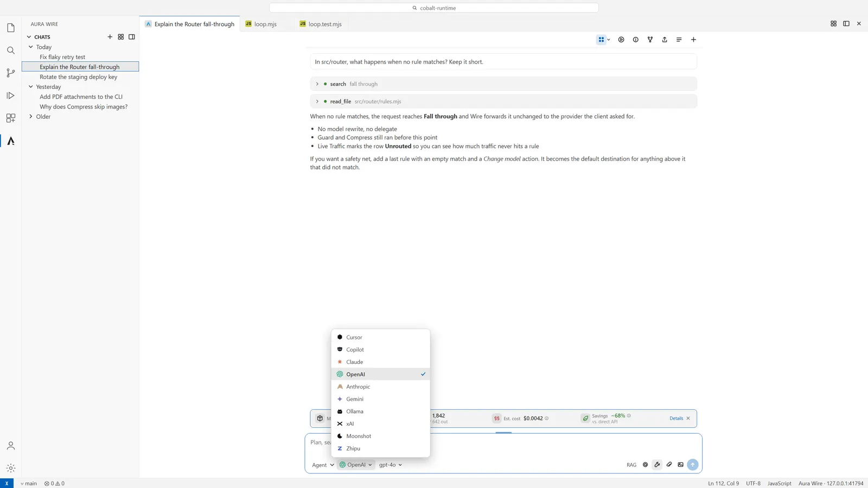
Task: Open Run and Debug icon in activity bar
Action: pos(10,95)
